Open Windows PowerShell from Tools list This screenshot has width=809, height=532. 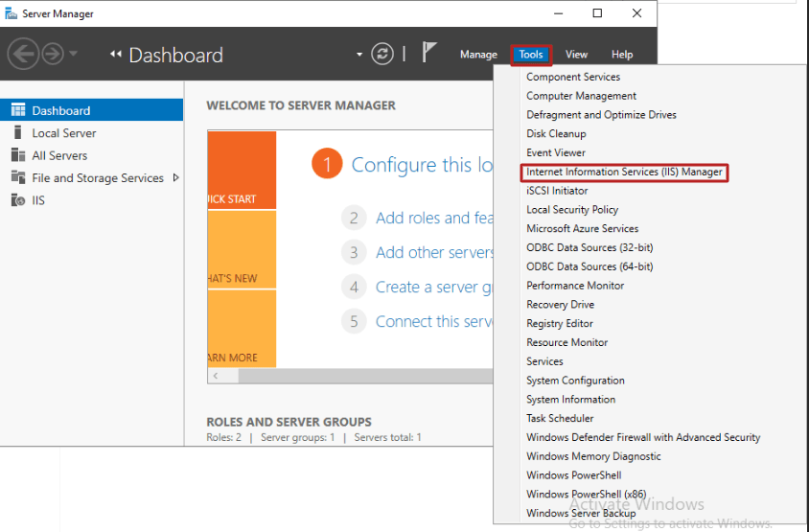pos(574,475)
